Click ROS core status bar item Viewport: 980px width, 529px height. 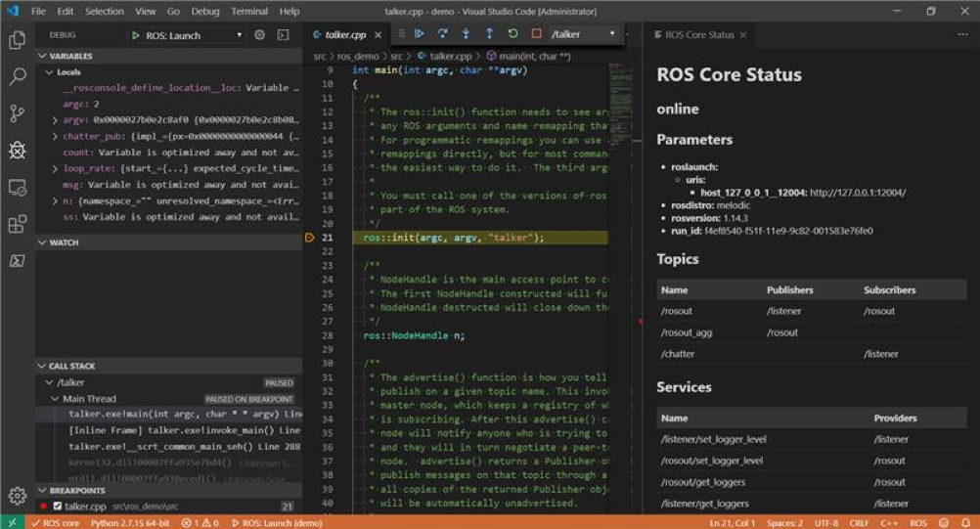[x=55, y=523]
